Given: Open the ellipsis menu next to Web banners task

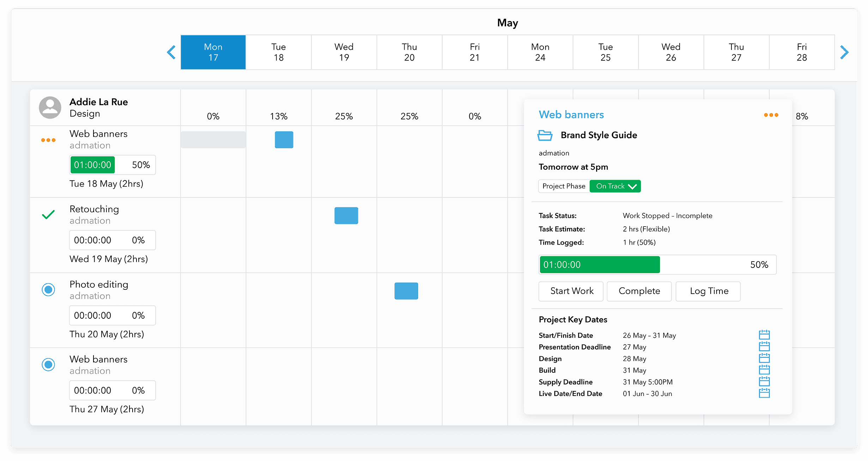Looking at the screenshot, I should [x=48, y=140].
